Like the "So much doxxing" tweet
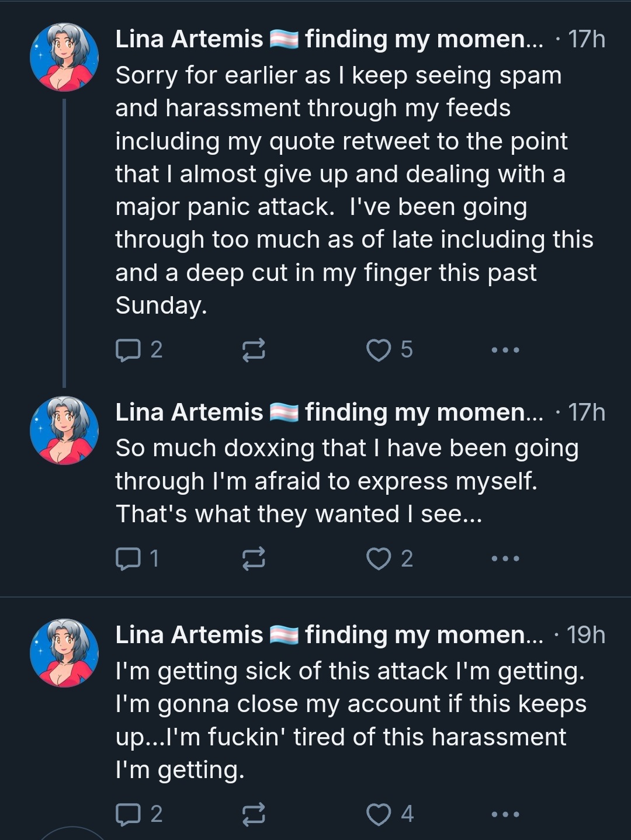 click(379, 559)
